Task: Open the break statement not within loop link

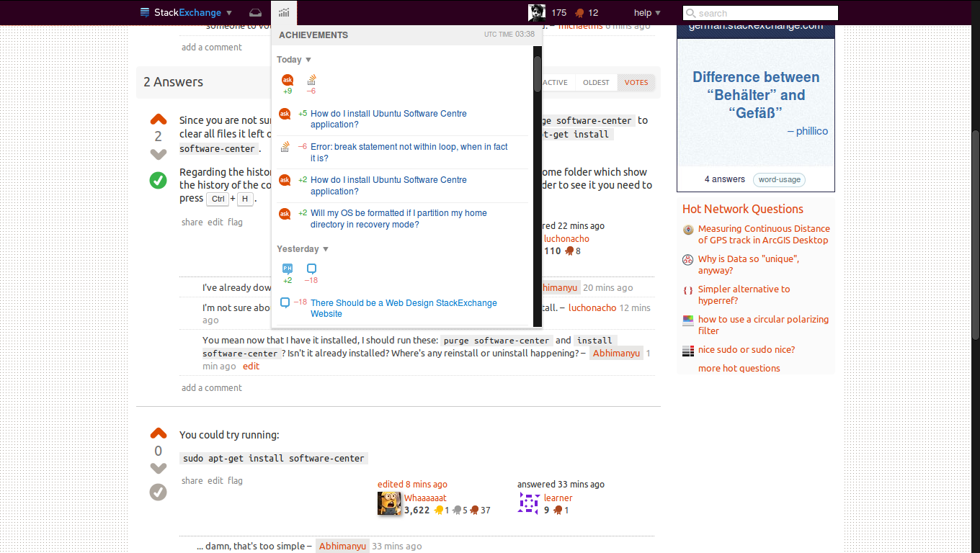Action: pyautogui.click(x=409, y=152)
